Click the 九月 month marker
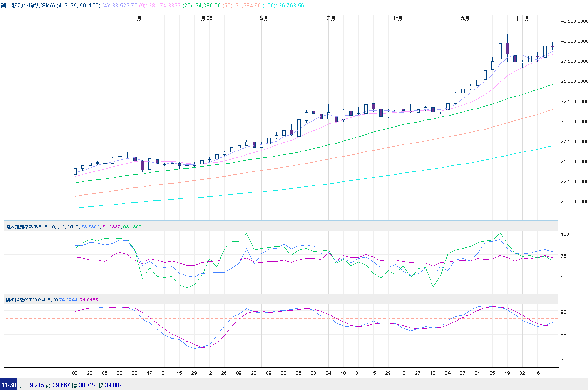Viewport: 588px width, 390px height. [x=465, y=18]
